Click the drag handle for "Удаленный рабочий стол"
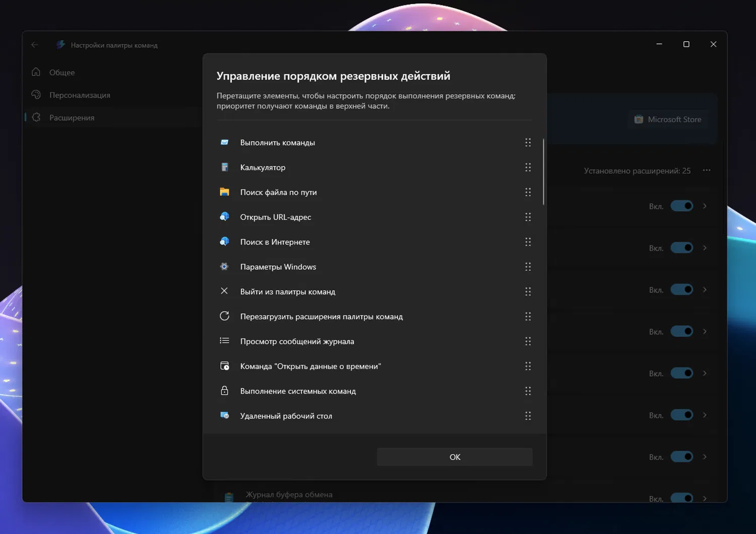 528,416
